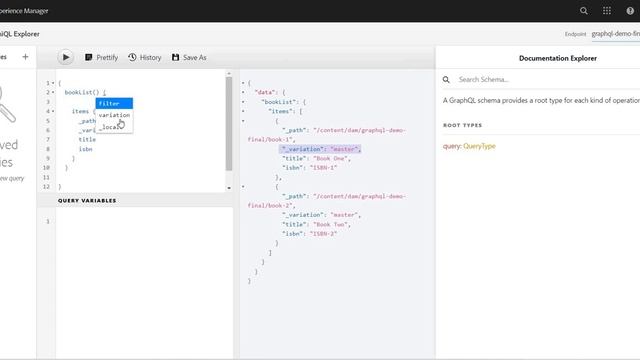Click the Prettify button

pos(101,58)
